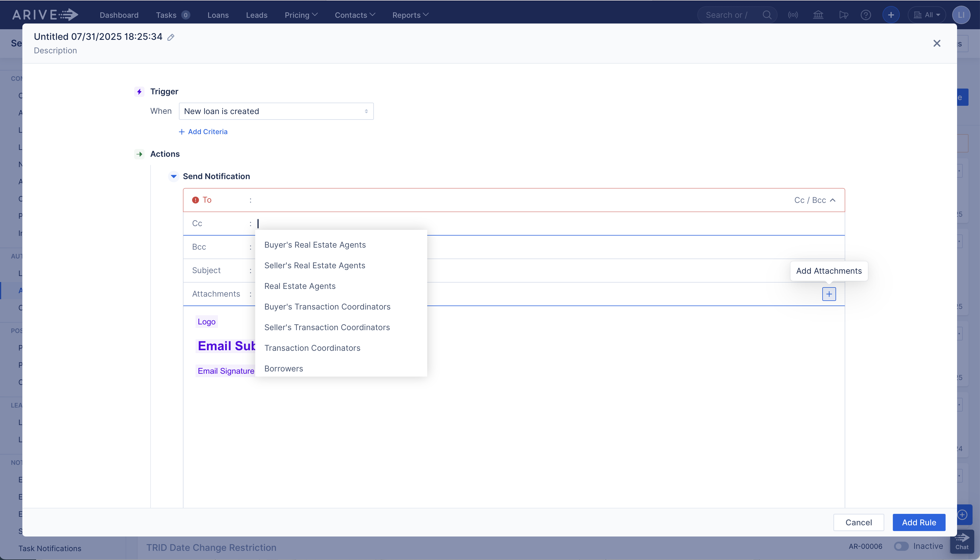This screenshot has height=560, width=980.
Task: Go to the Leads section in the navigation
Action: [257, 15]
